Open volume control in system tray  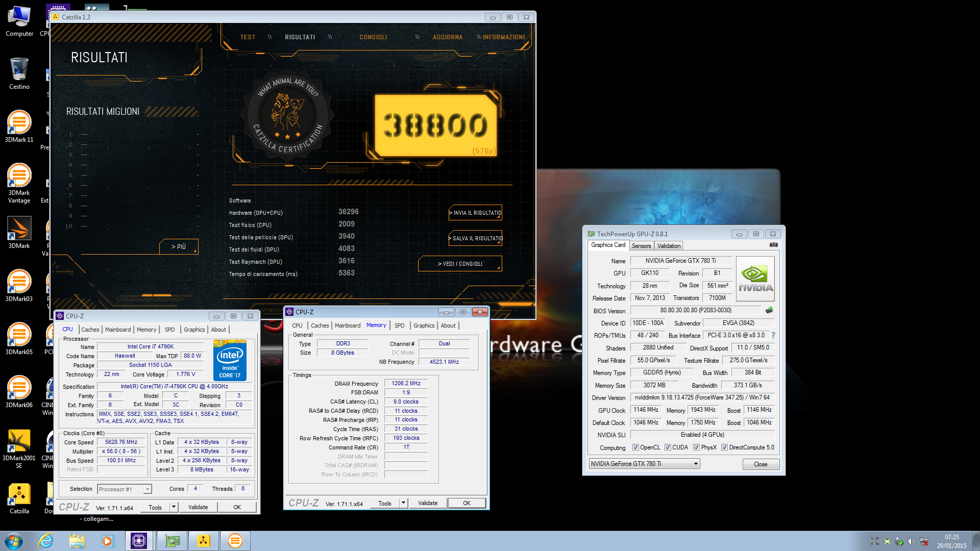coord(911,541)
